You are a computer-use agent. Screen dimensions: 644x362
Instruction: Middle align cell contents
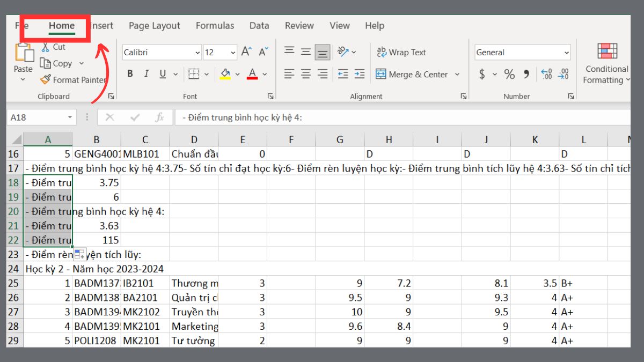pos(306,51)
